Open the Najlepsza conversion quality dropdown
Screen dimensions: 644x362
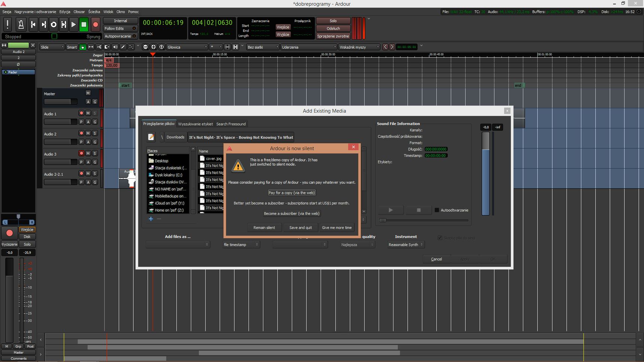click(357, 245)
